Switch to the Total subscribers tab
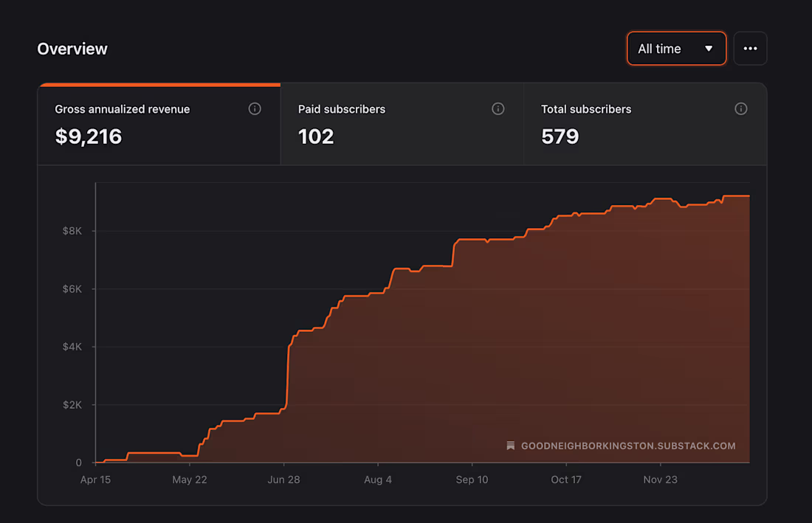 click(x=645, y=124)
